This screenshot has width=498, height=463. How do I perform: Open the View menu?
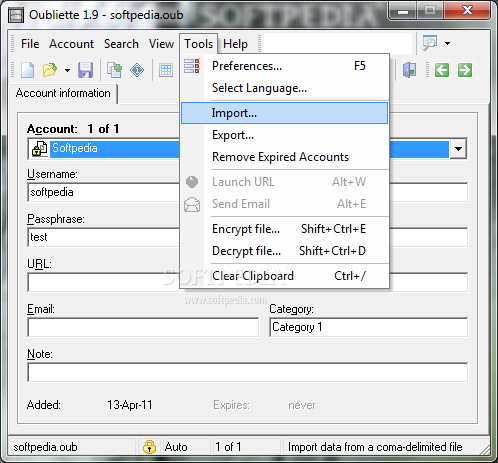pos(161,44)
